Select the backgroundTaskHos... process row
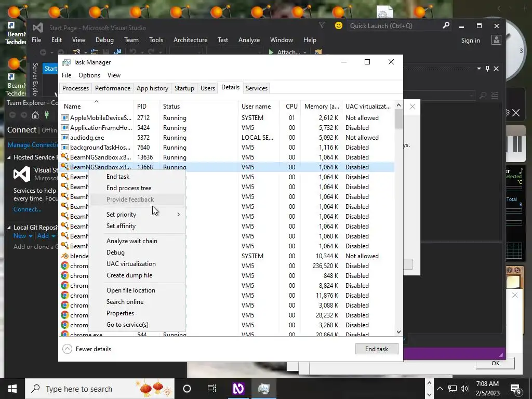532x399 pixels. click(227, 147)
